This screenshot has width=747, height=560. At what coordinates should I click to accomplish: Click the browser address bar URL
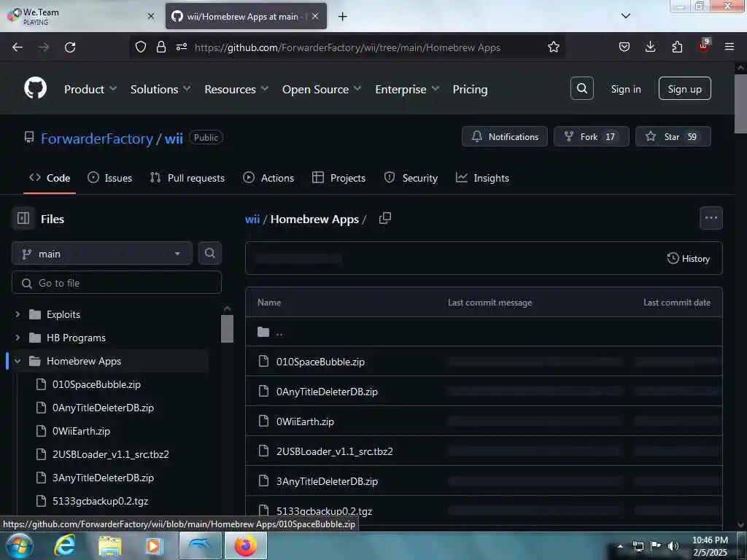pyautogui.click(x=347, y=47)
